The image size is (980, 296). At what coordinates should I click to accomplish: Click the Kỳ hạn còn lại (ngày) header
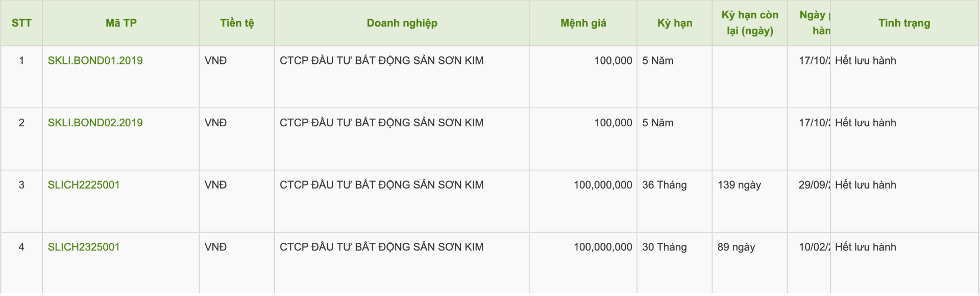(x=750, y=23)
